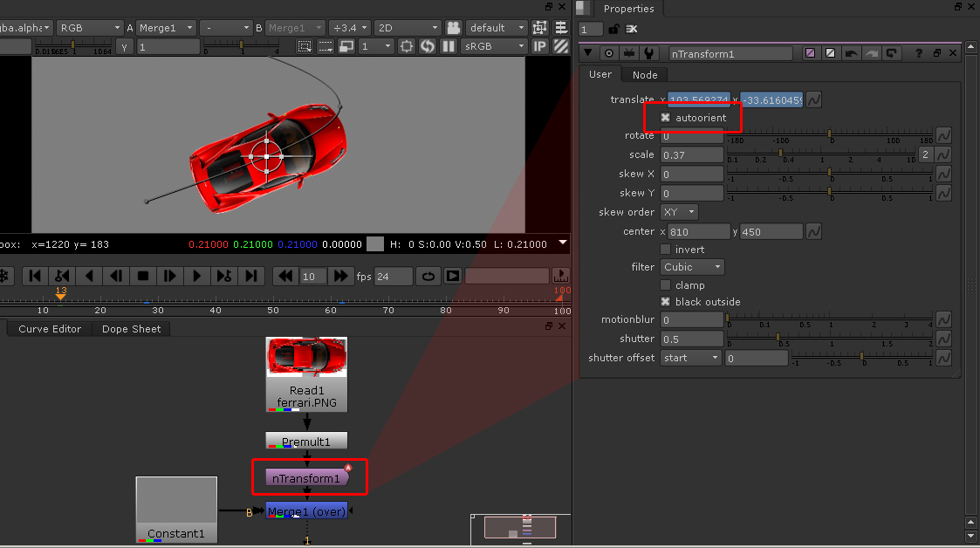Click the help question mark icon

[918, 53]
